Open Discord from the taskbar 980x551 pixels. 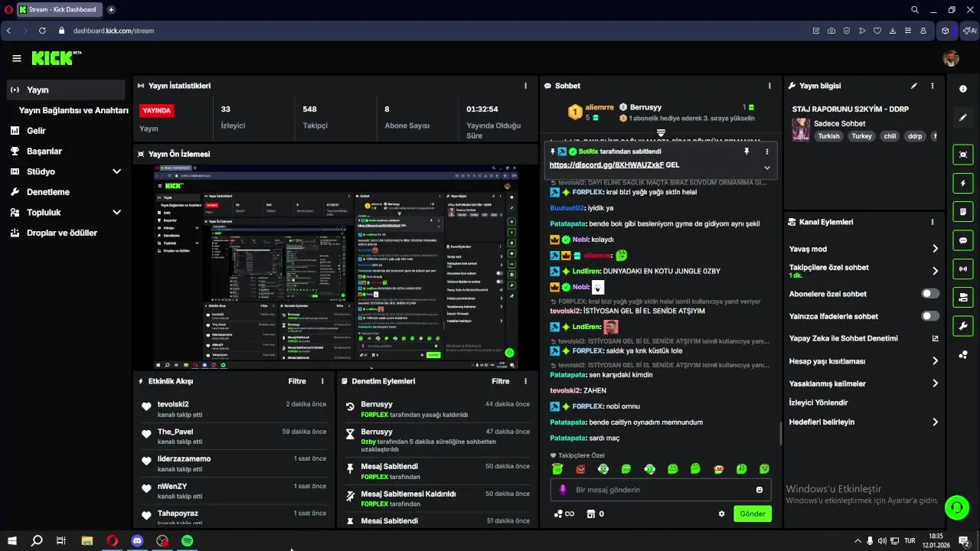point(137,540)
